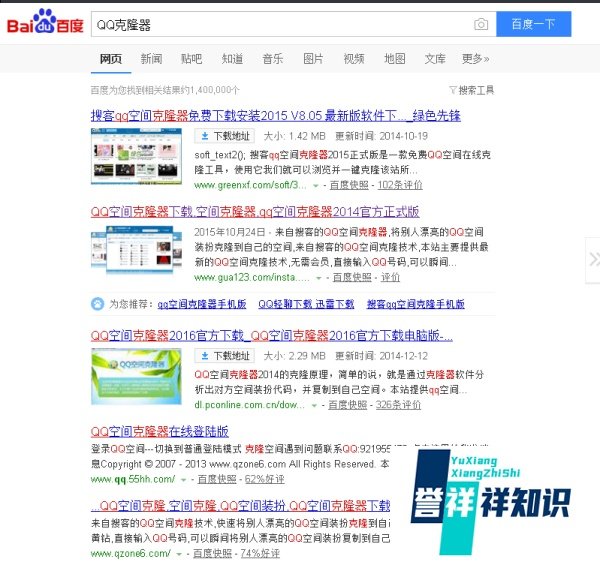Image resolution: width=600 pixels, height=568 pixels.
Task: Click the funnel icon beside 搜索工具
Action: point(453,90)
